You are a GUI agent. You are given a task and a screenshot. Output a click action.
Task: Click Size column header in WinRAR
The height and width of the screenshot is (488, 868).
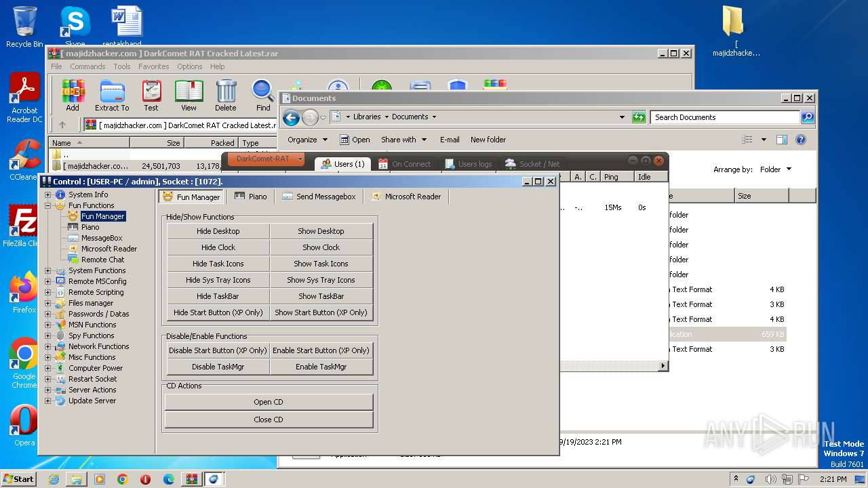pos(157,143)
